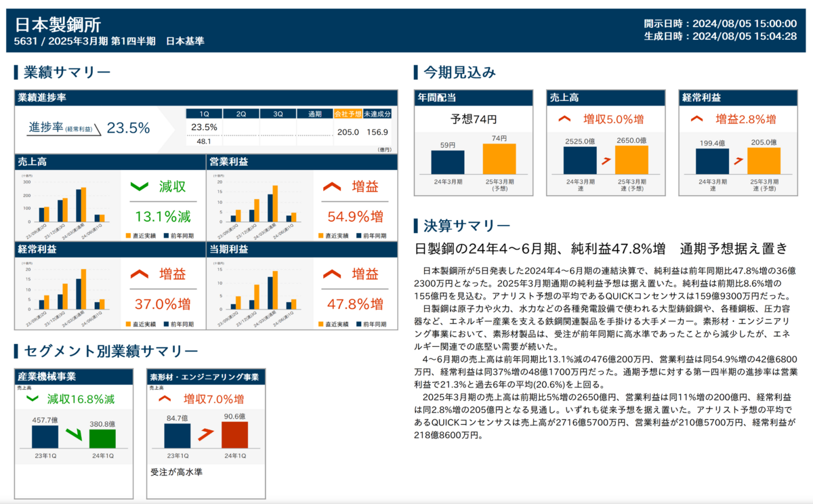Click the 開示日時 2024/08/05 15:00:00 timestamp
The width and height of the screenshot is (813, 504).
[x=720, y=24]
